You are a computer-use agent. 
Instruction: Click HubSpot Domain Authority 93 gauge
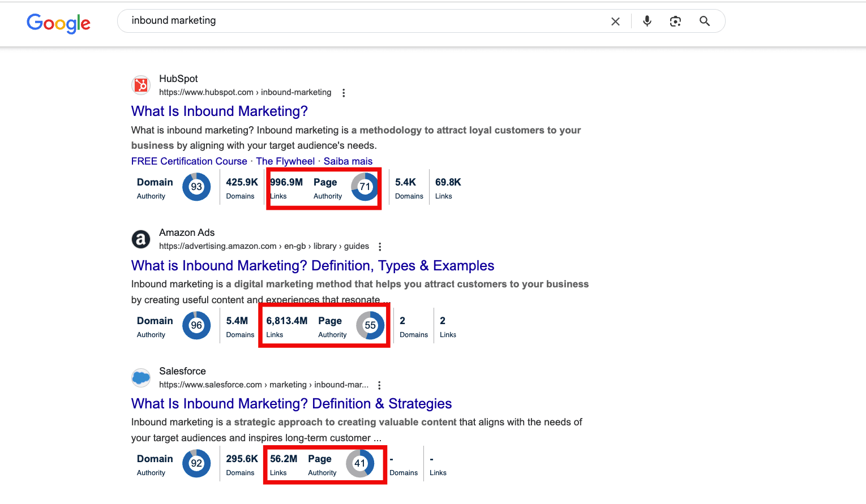click(x=196, y=187)
